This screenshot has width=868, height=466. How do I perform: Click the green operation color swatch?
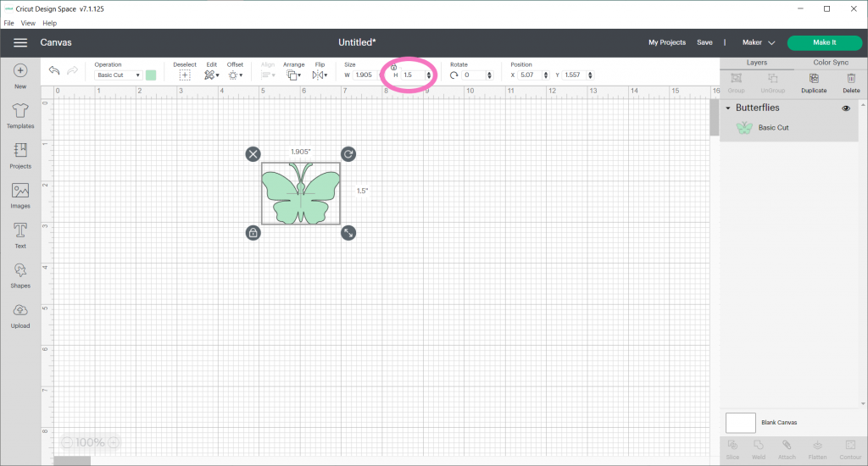(151, 75)
